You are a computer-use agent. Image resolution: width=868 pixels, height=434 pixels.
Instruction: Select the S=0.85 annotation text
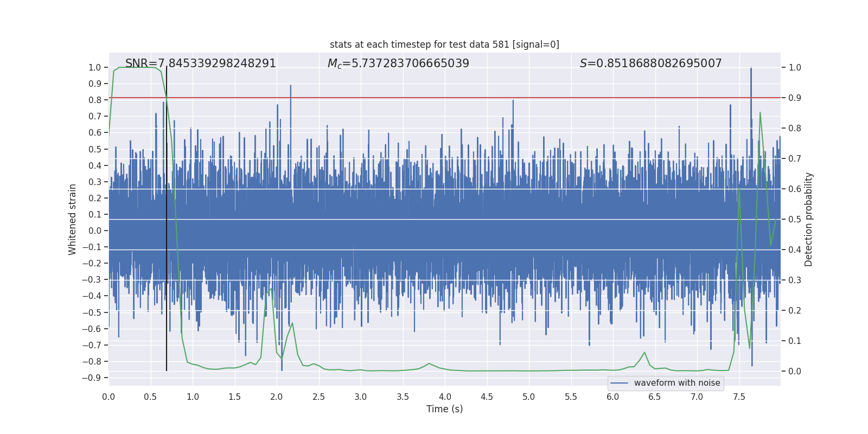click(x=650, y=63)
